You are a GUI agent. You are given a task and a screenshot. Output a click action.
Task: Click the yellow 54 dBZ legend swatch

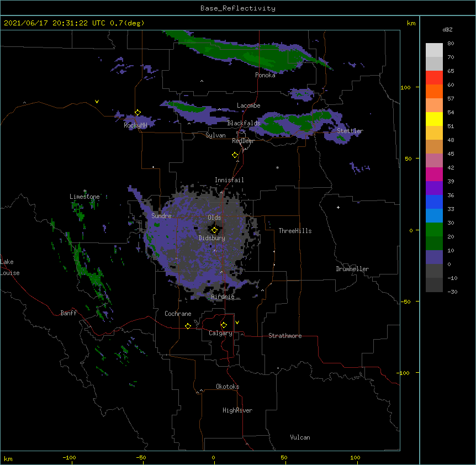click(434, 119)
